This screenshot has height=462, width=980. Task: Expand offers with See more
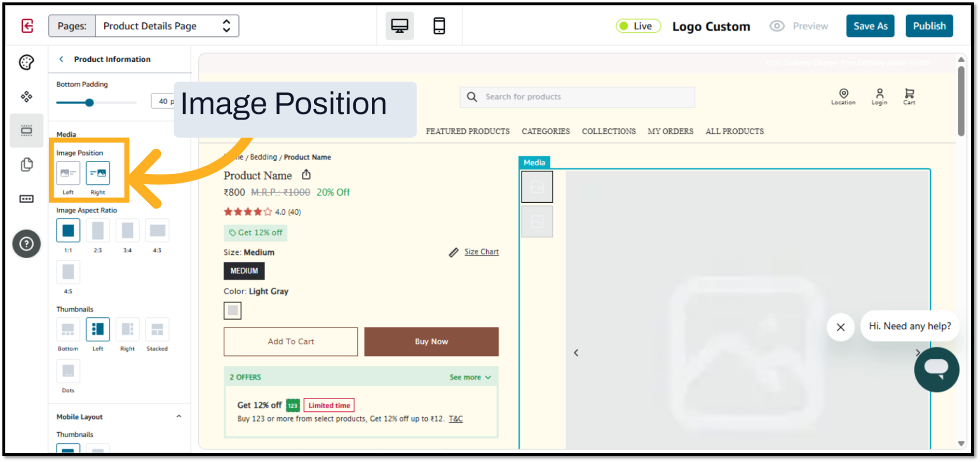point(470,377)
